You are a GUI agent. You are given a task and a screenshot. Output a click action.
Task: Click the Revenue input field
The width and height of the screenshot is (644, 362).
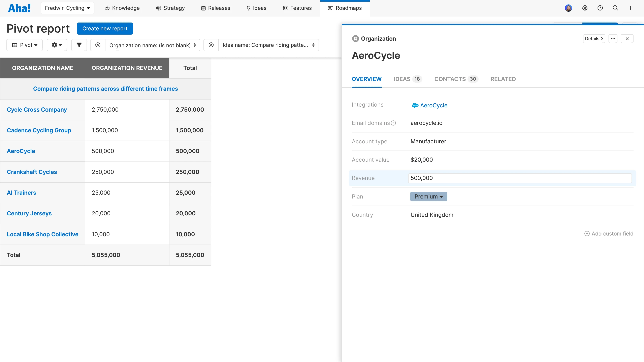(x=520, y=178)
